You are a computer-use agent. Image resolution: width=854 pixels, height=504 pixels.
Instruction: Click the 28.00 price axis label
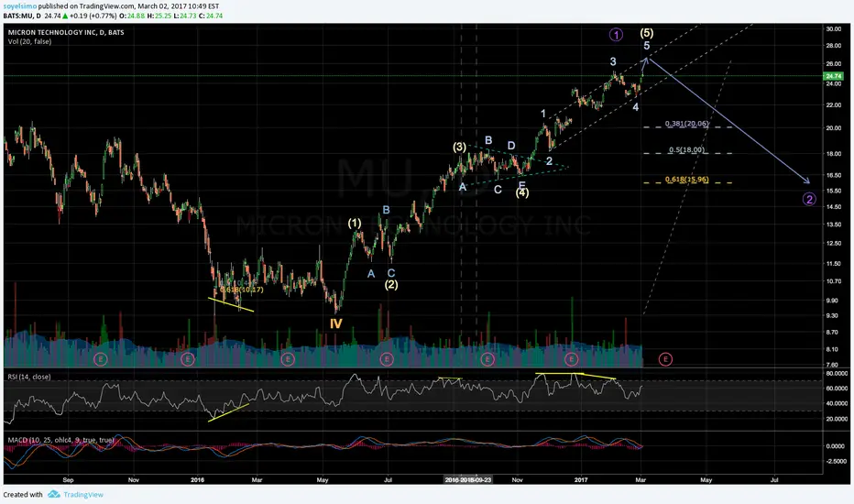[834, 46]
